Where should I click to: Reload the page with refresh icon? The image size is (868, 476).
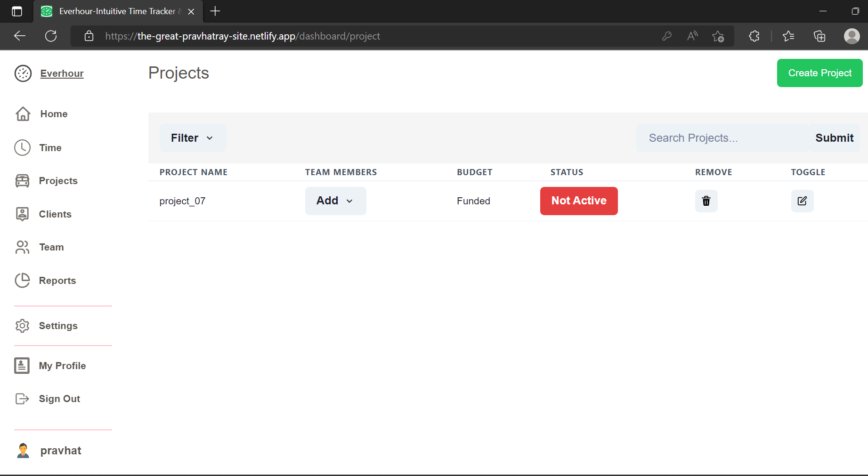(51, 36)
